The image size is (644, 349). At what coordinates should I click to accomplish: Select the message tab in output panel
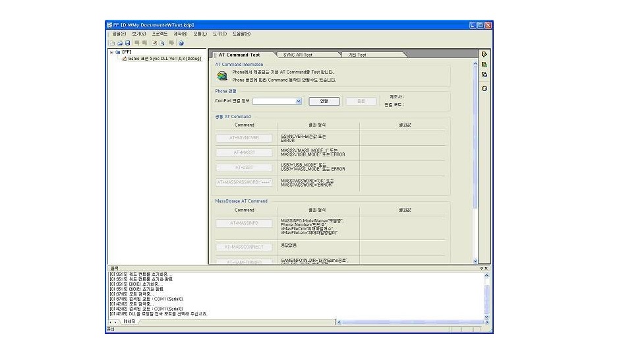(x=129, y=321)
